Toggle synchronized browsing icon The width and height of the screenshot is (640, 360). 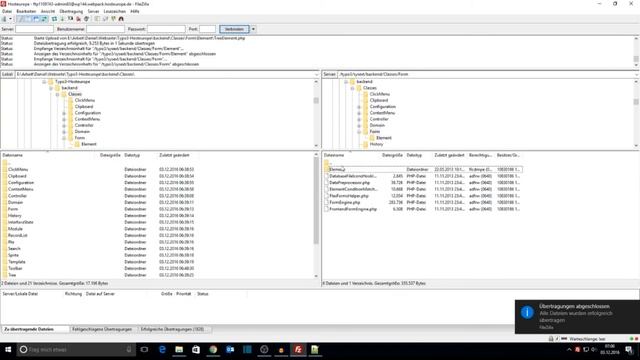113,19
